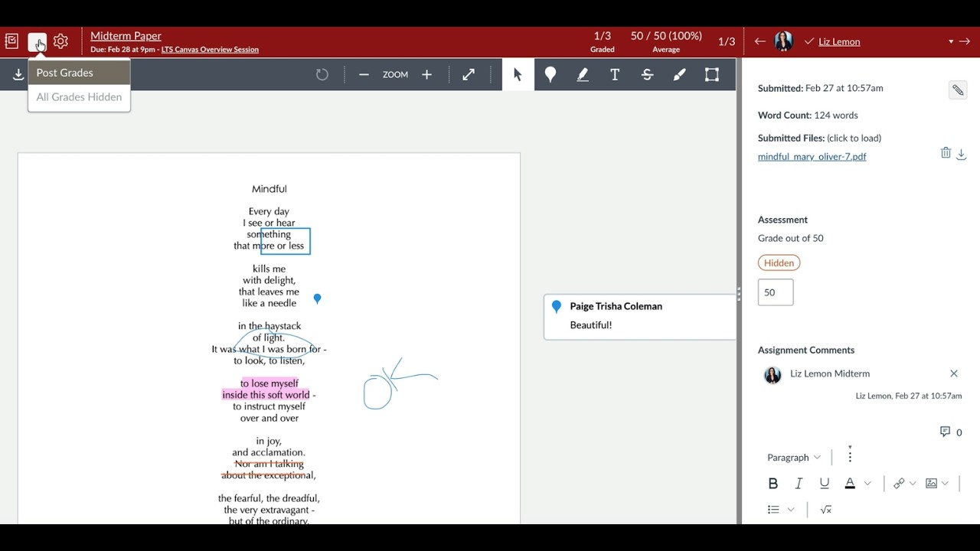This screenshot has width=980, height=551.
Task: Open the comment library icon
Action: coord(945,432)
